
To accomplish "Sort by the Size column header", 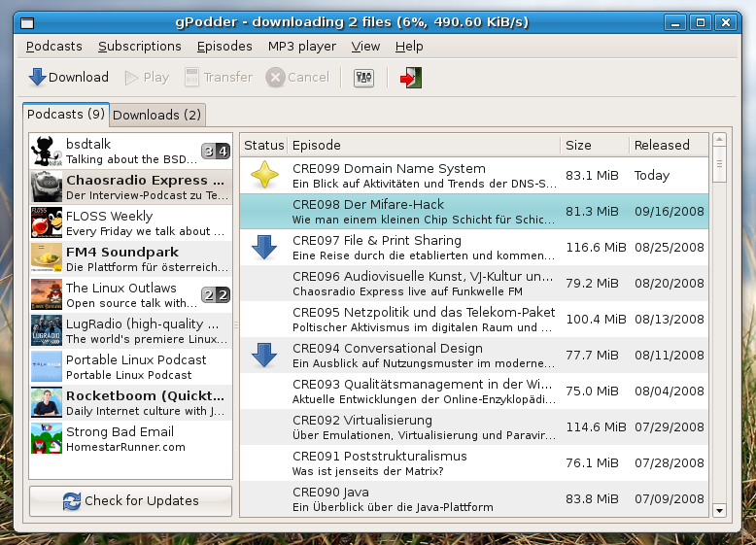I will pos(596,145).
